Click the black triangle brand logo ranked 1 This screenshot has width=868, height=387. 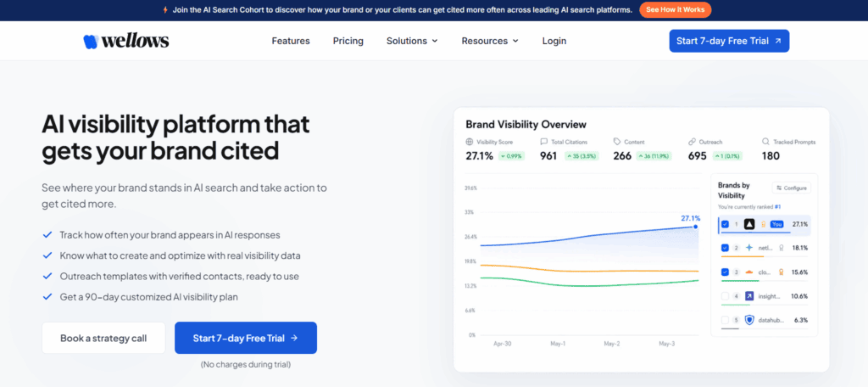[x=749, y=224]
